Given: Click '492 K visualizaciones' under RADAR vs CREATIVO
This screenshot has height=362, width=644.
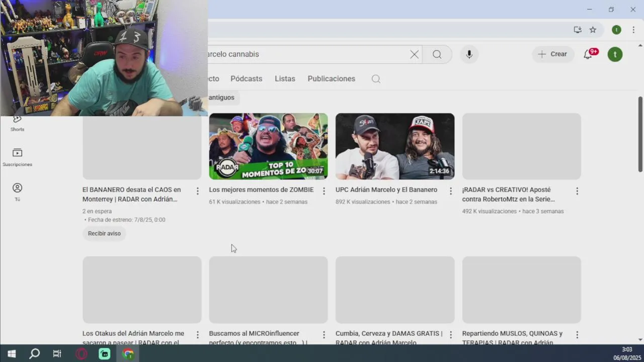Looking at the screenshot, I should click(490, 212).
